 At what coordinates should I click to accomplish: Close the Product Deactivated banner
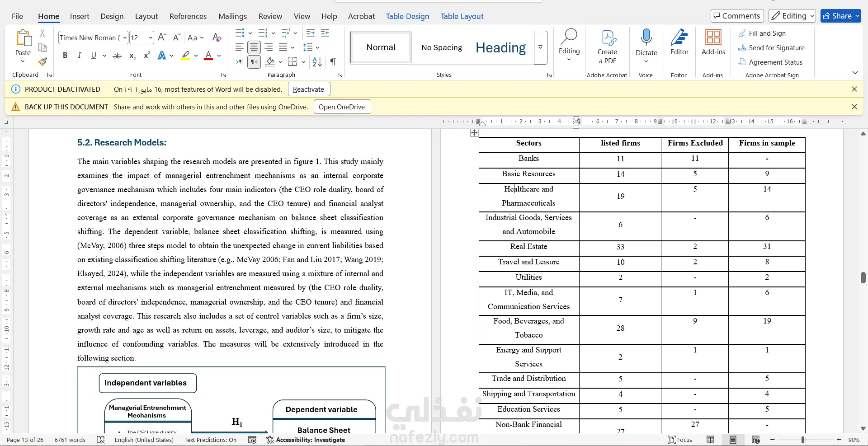[x=854, y=89]
